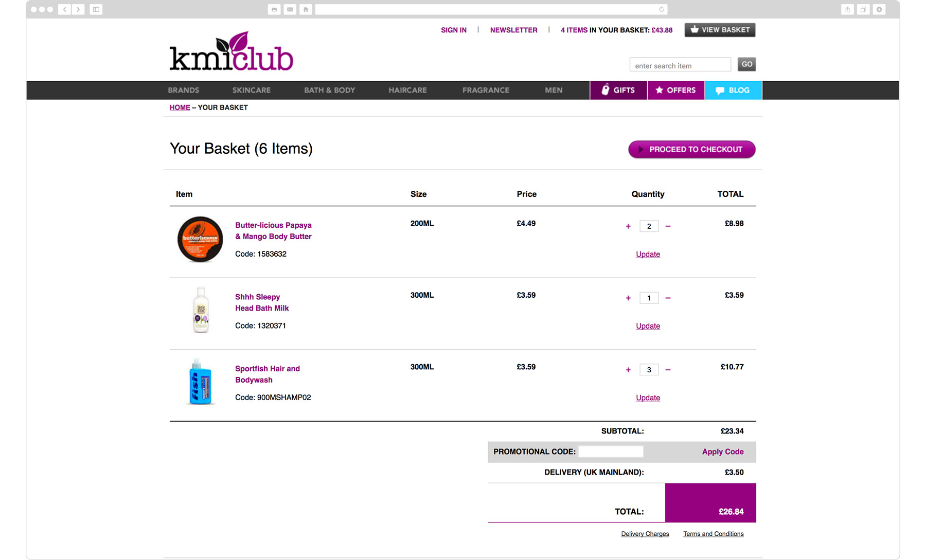Open the Brands menu

(x=183, y=90)
